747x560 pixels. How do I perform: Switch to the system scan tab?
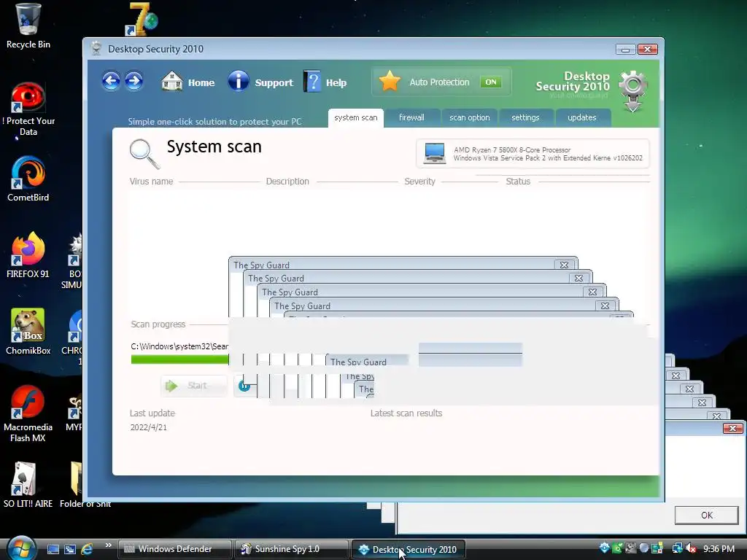point(355,117)
